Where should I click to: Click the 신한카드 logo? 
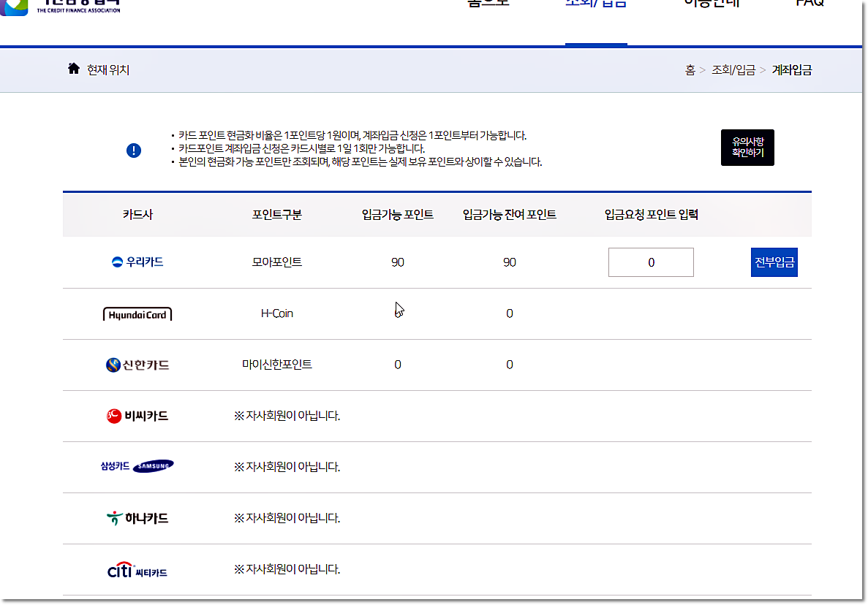pyautogui.click(x=137, y=365)
